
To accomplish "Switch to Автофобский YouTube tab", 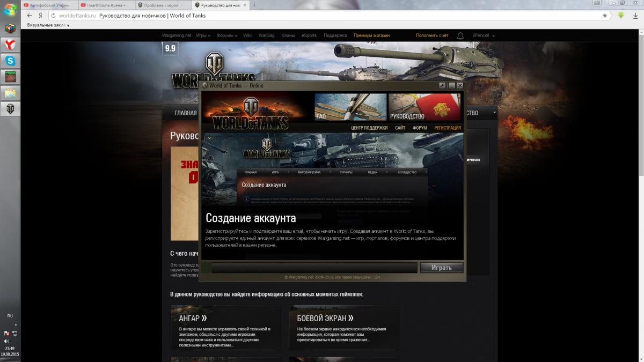I will [x=49, y=5].
